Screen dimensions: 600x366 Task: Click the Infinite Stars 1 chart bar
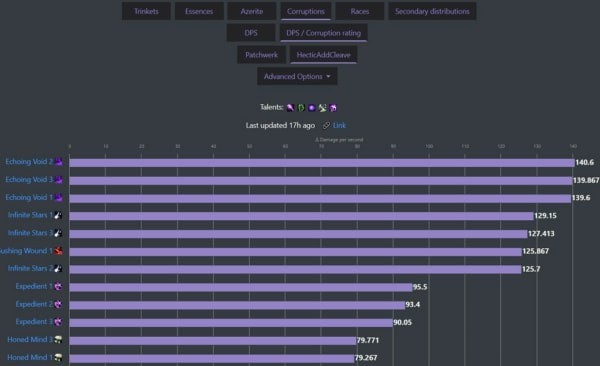point(301,216)
